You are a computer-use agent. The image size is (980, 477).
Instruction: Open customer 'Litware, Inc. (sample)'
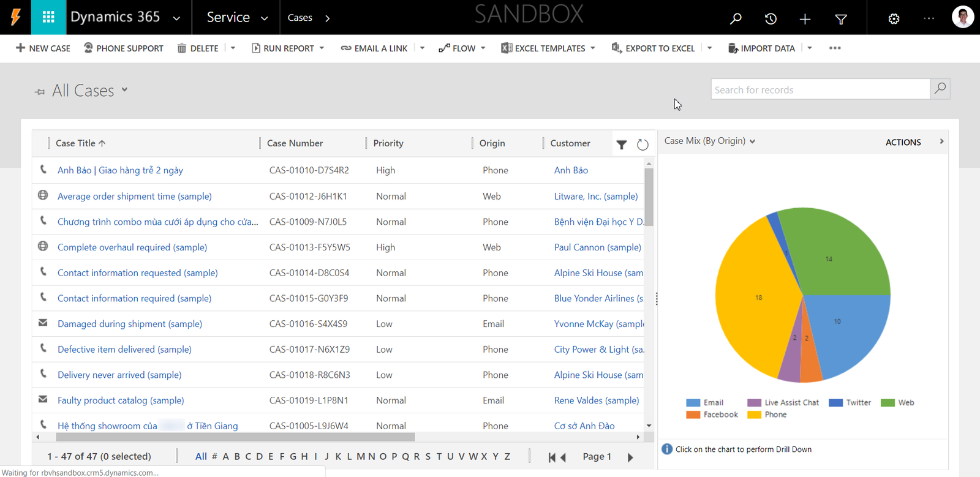click(596, 197)
